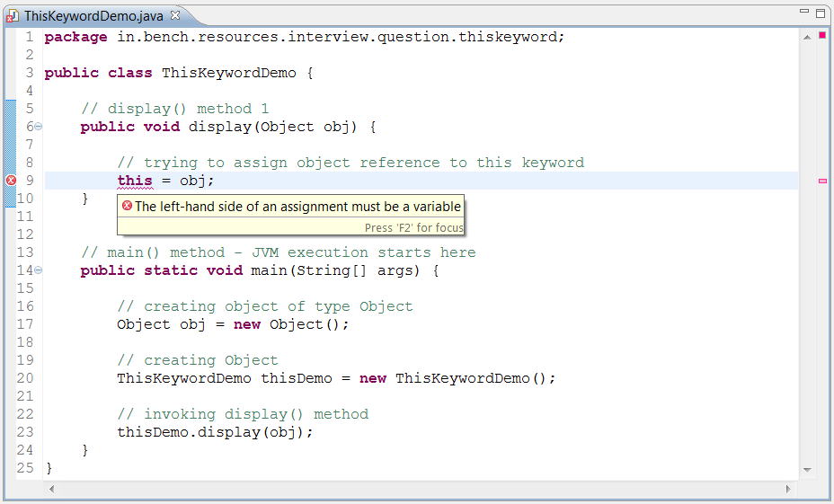The width and height of the screenshot is (834, 504).
Task: Click line number 1 in the gutter
Action: tap(30, 37)
